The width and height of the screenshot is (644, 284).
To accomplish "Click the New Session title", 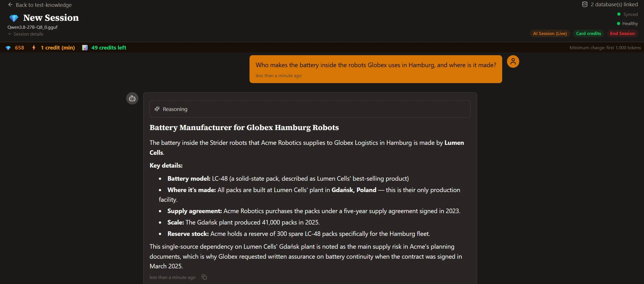I will (x=51, y=18).
